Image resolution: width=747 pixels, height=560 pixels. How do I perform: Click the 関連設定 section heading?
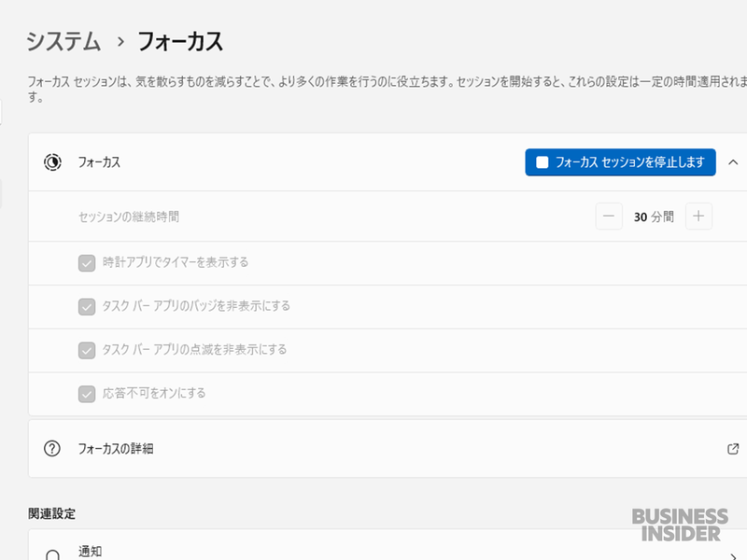[51, 514]
